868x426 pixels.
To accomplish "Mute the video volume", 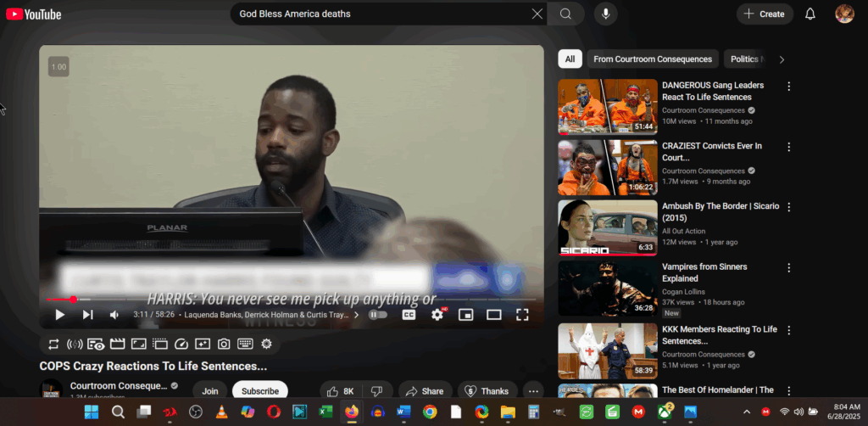I will 114,315.
